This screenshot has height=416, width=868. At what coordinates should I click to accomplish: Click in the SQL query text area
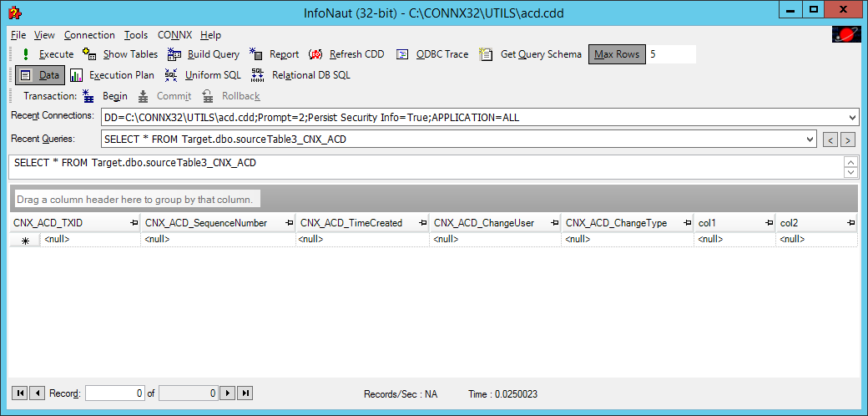coord(426,167)
